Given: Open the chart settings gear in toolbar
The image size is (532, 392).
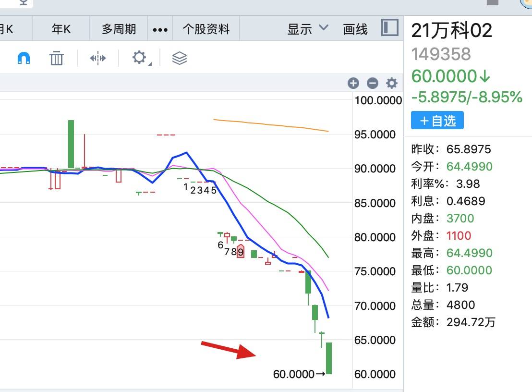Looking at the screenshot, I should pos(140,58).
